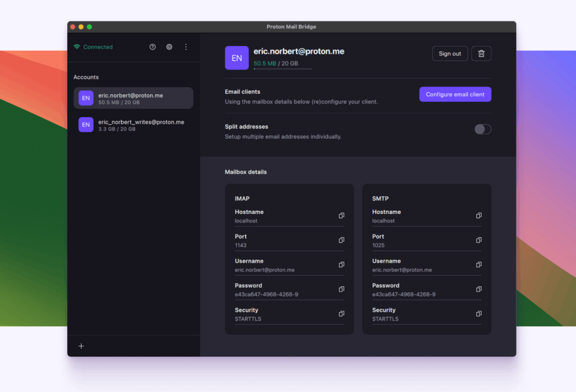
Task: Open the settings gear icon
Action: tap(169, 47)
